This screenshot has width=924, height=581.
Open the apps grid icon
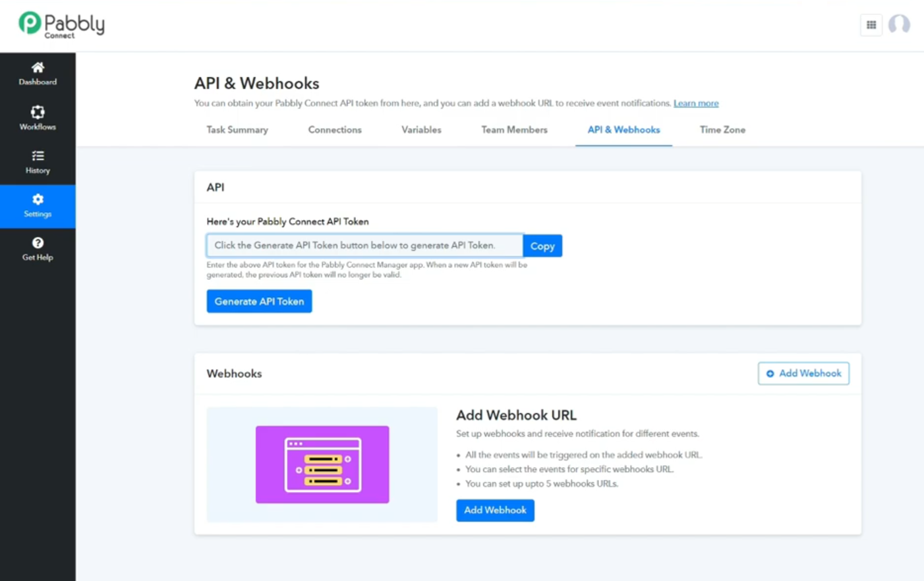(871, 25)
